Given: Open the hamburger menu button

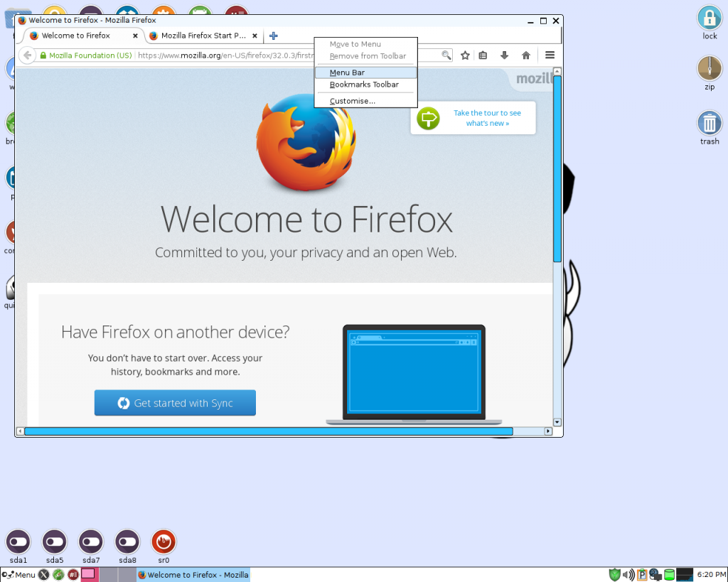Looking at the screenshot, I should click(x=550, y=55).
